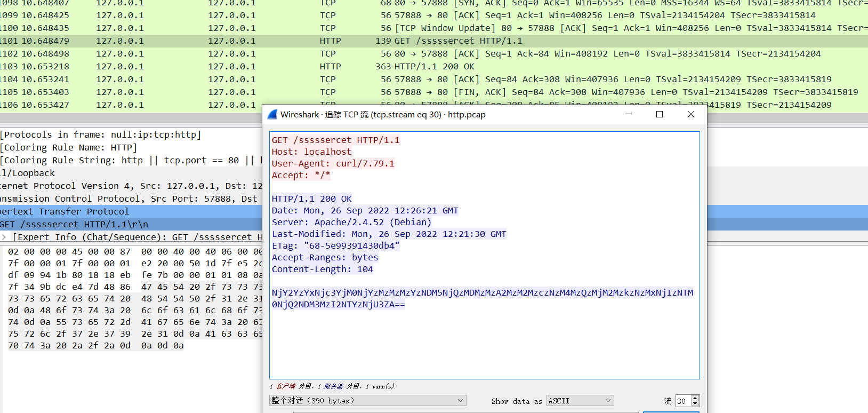Viewport: 868px width, 413px height.
Task: Close the Follow TCP Stream dialog
Action: [x=690, y=115]
